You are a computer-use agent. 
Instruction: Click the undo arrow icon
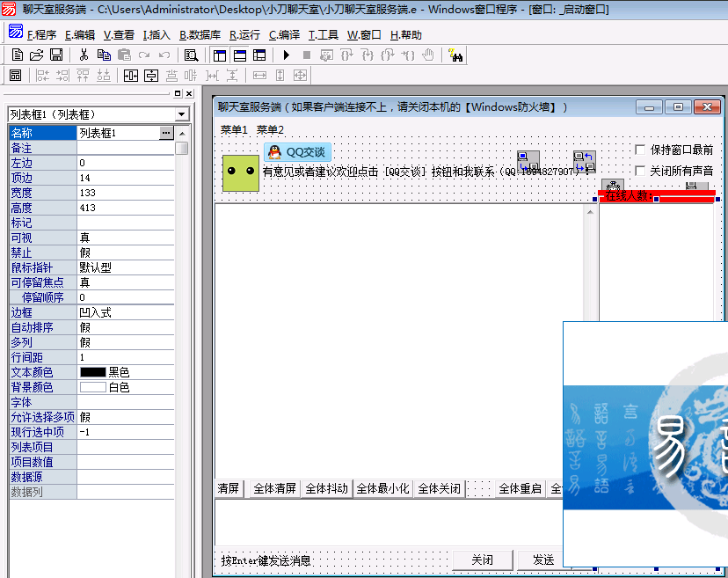[164, 55]
